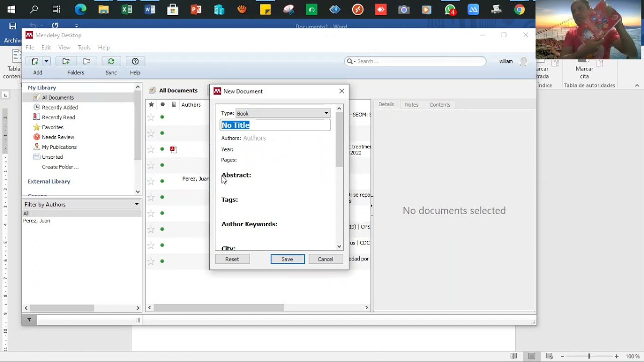
Task: Open the Tools menu in Mendeley
Action: 84,47
